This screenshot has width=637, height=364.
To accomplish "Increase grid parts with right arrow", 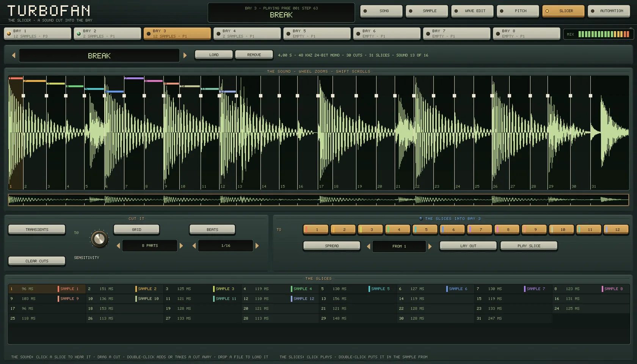I will pos(181,246).
